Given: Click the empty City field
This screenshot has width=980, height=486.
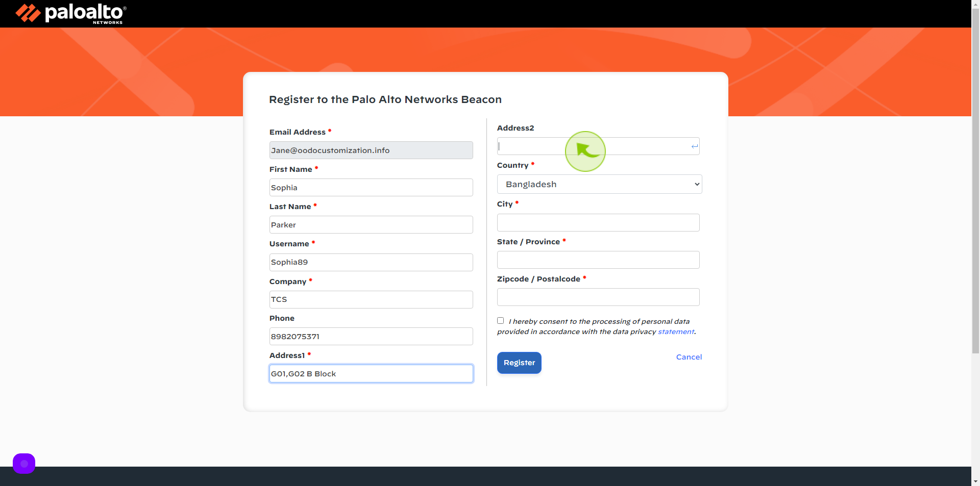Looking at the screenshot, I should pos(598,223).
